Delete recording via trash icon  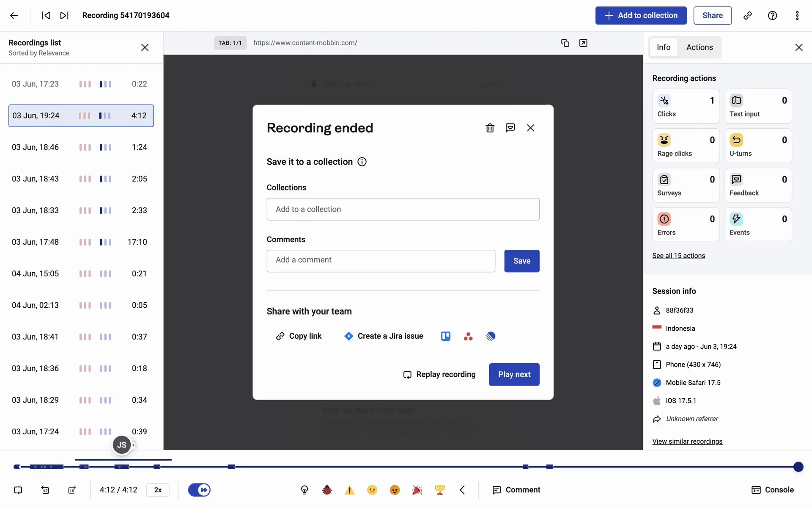coord(490,128)
